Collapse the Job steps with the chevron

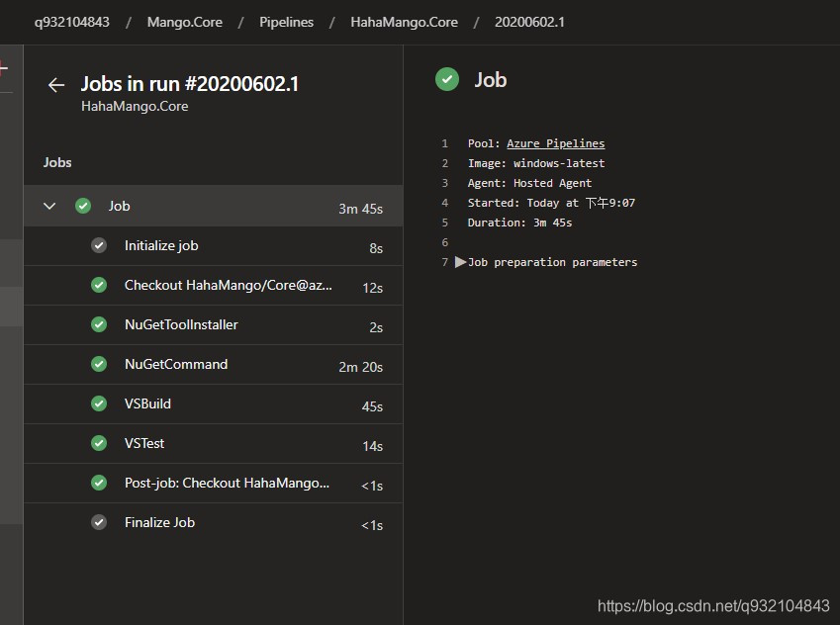(x=49, y=207)
